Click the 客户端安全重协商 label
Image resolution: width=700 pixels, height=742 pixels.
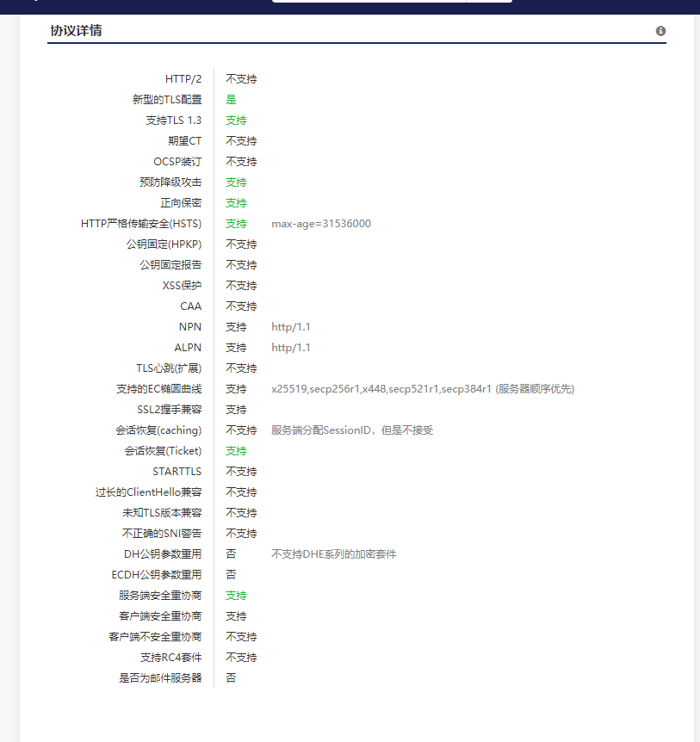(160, 616)
